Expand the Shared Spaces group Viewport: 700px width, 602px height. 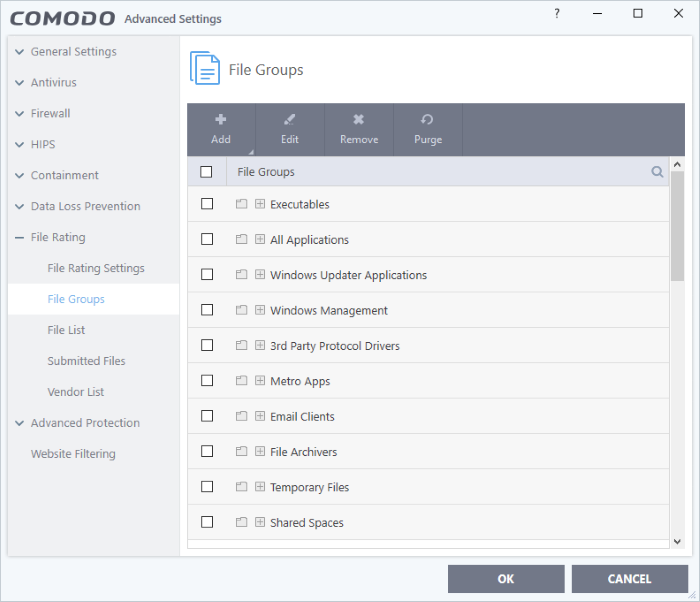tap(260, 522)
